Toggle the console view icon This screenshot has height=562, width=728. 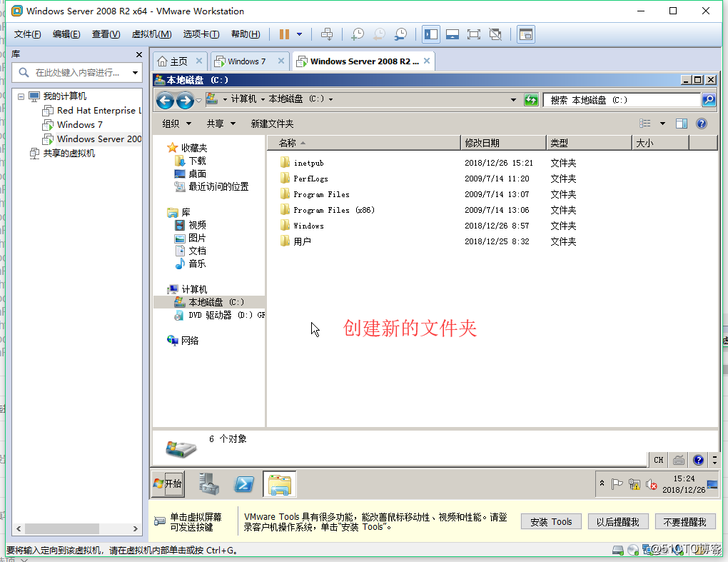point(525,34)
